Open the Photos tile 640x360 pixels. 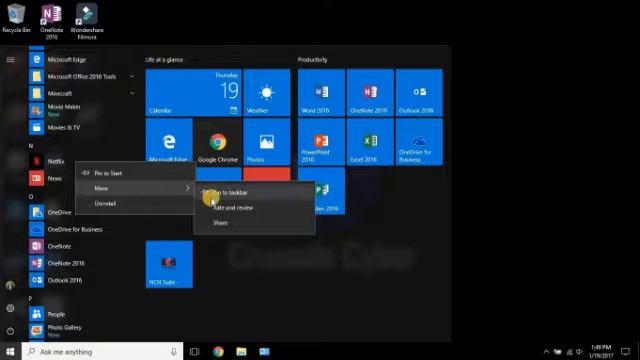point(267,142)
